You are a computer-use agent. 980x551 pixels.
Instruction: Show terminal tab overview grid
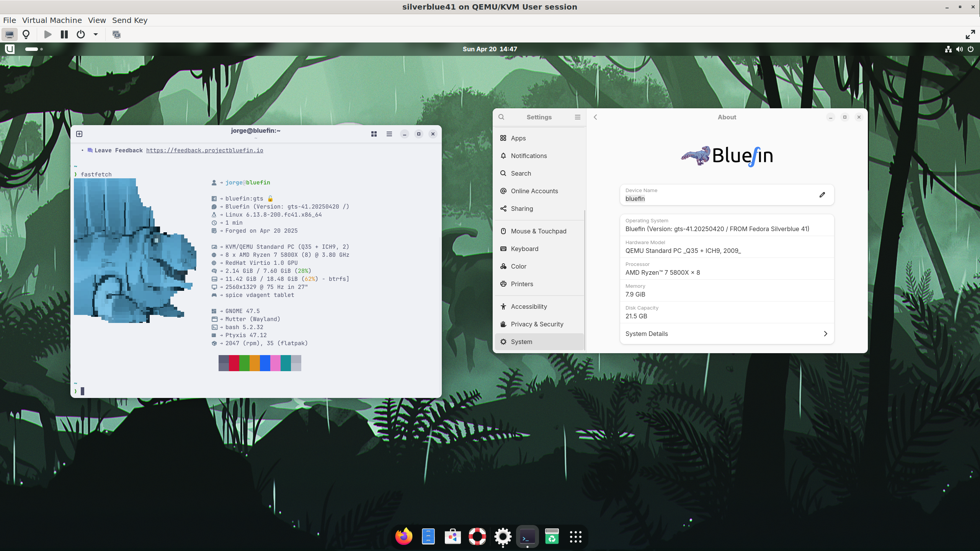374,134
